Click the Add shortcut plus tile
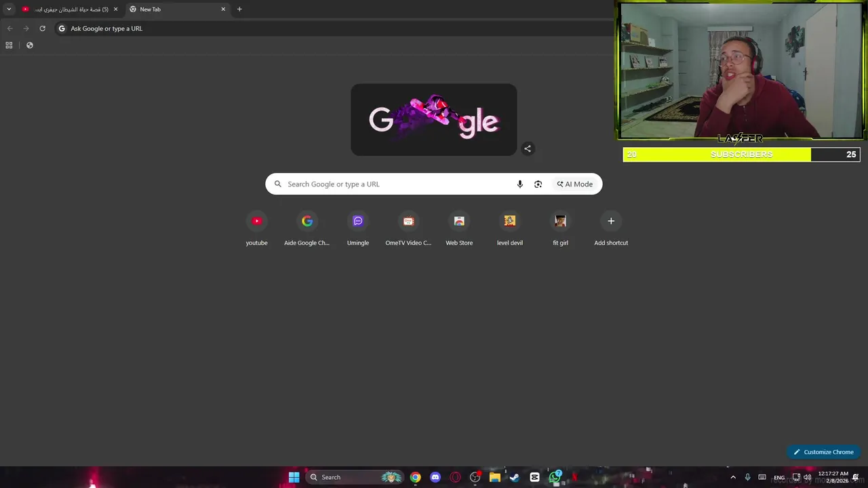The width and height of the screenshot is (868, 488). (x=611, y=229)
